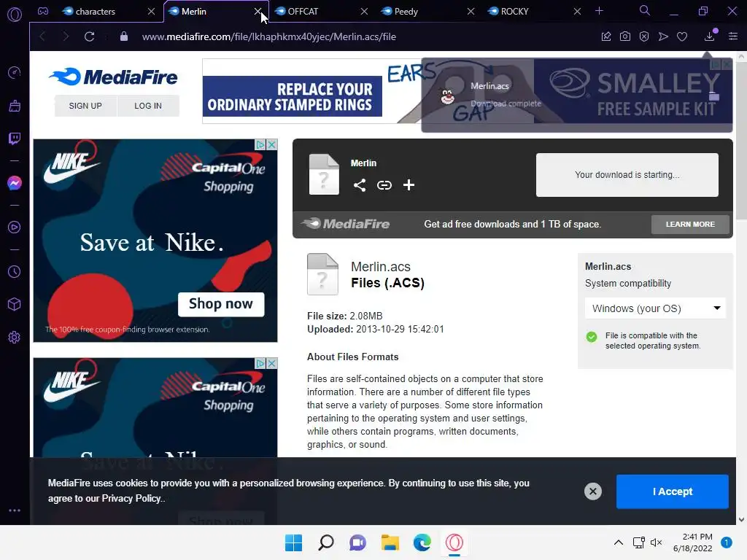Screen dimensions: 747x560
Task: Close the top Nike ad
Action: tap(271, 144)
